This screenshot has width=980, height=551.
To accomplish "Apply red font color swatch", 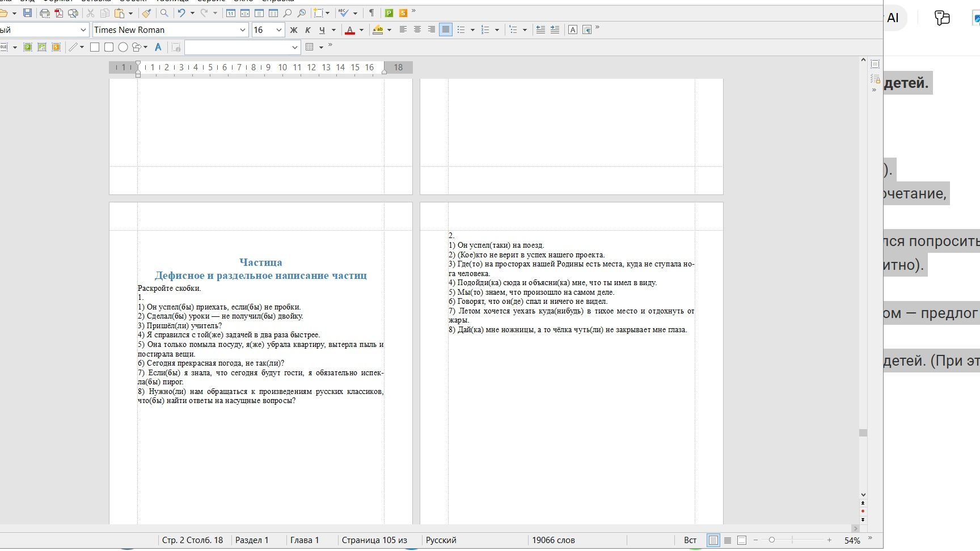I will click(350, 29).
